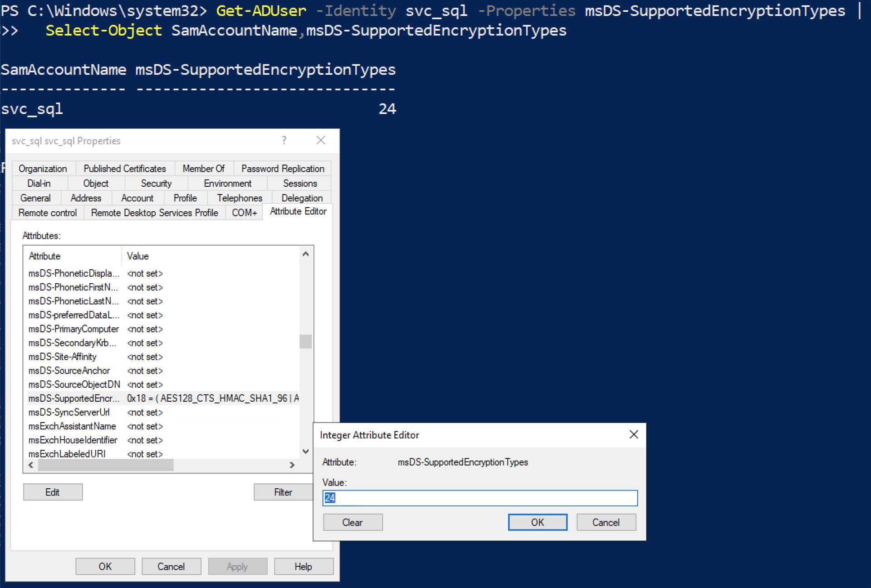871x588 pixels.
Task: Close the Integer Attribute Editor dialog
Action: click(x=634, y=434)
